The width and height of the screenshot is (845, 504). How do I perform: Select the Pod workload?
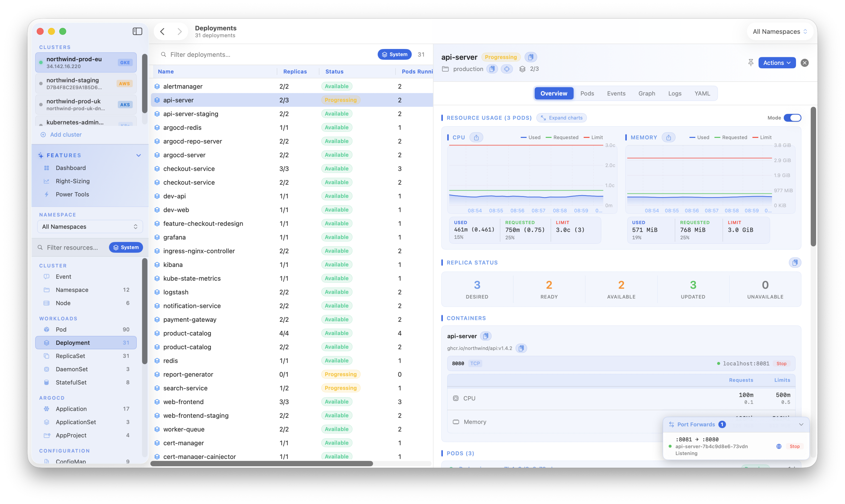coord(86,329)
